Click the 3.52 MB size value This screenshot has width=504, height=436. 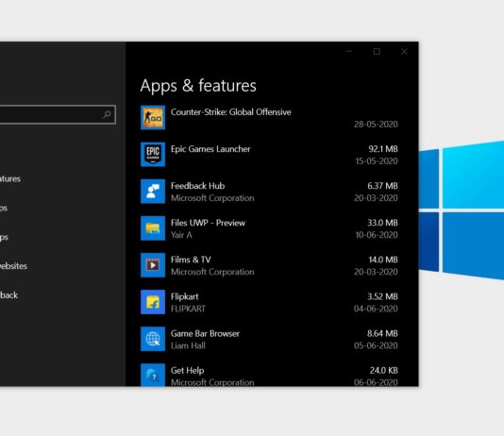[x=382, y=297]
